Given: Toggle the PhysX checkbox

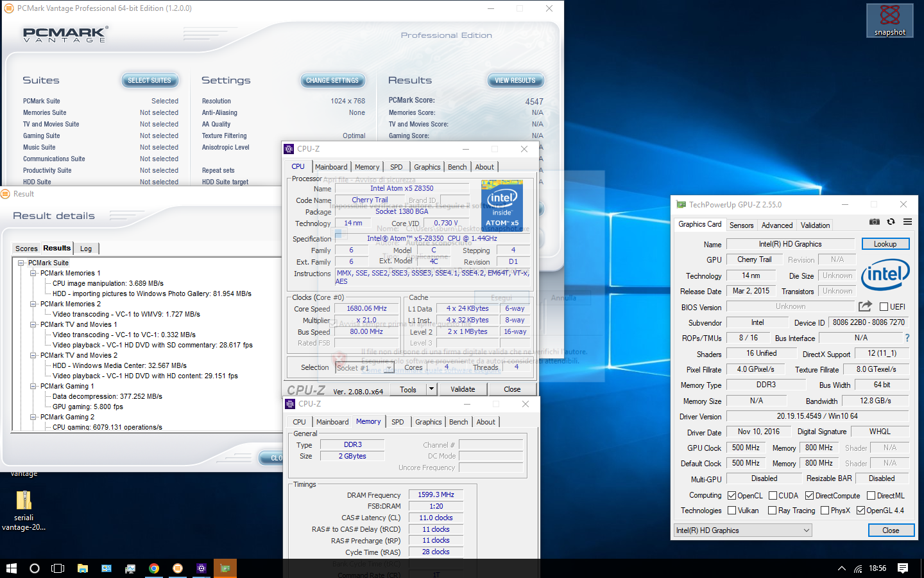Looking at the screenshot, I should (x=825, y=511).
